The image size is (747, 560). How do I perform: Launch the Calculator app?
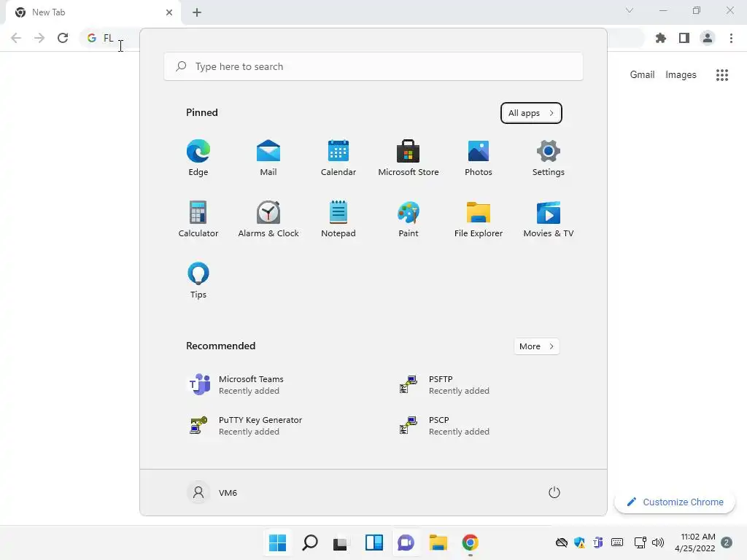pyautogui.click(x=198, y=219)
